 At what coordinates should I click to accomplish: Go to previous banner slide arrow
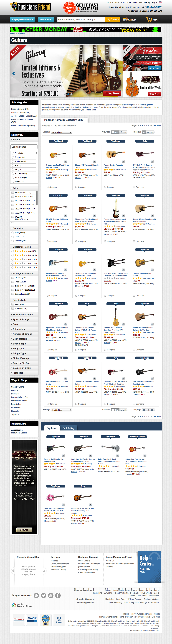point(14,73)
